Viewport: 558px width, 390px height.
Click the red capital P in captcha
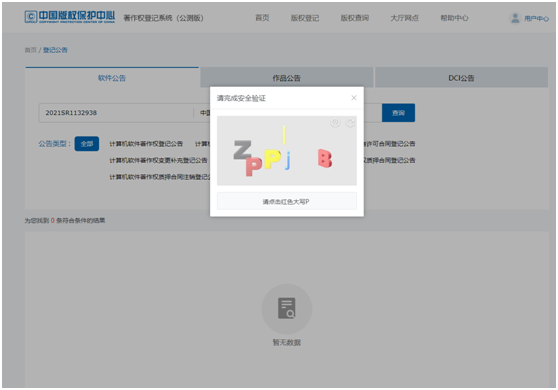(254, 166)
